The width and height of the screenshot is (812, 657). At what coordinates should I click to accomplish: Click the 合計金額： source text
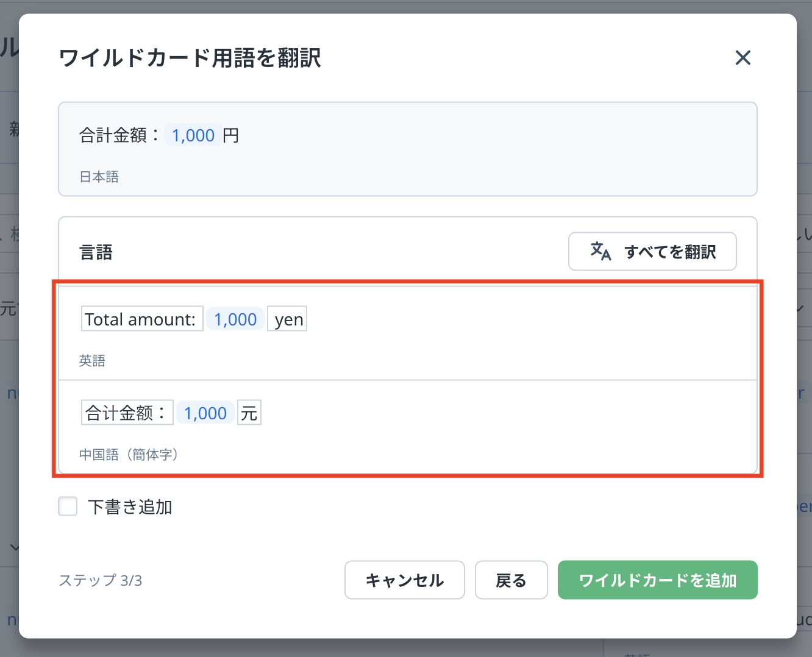(x=119, y=135)
